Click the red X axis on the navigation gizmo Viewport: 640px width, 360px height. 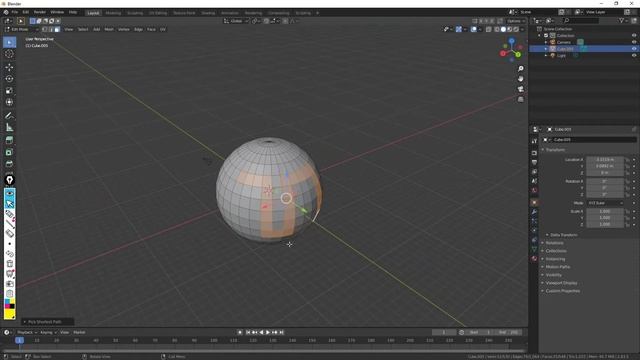point(503,53)
